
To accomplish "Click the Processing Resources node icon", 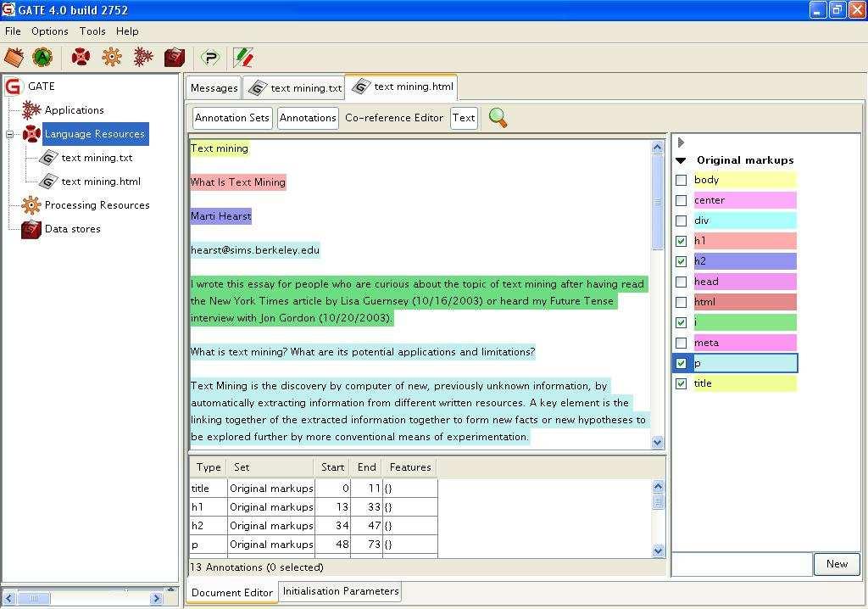I will (31, 205).
